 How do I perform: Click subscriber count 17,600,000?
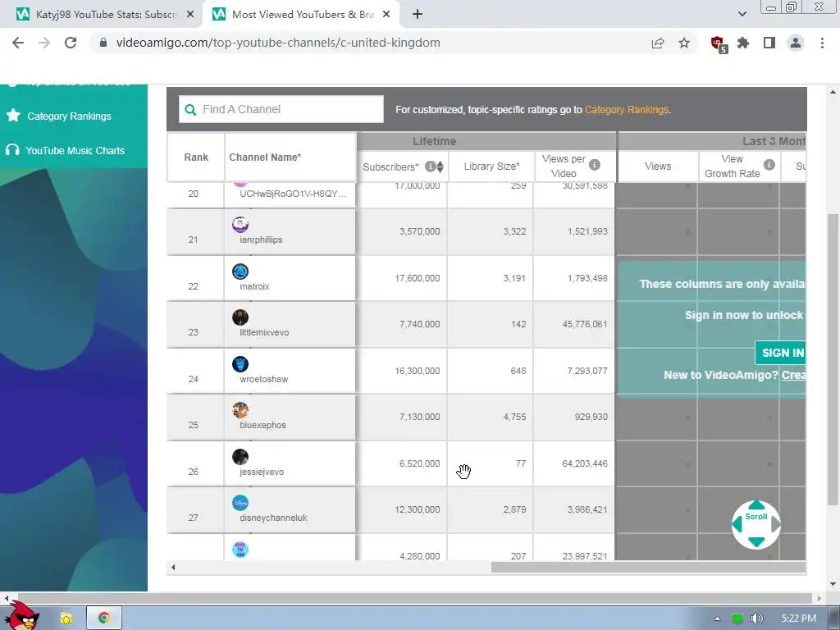pyautogui.click(x=418, y=279)
